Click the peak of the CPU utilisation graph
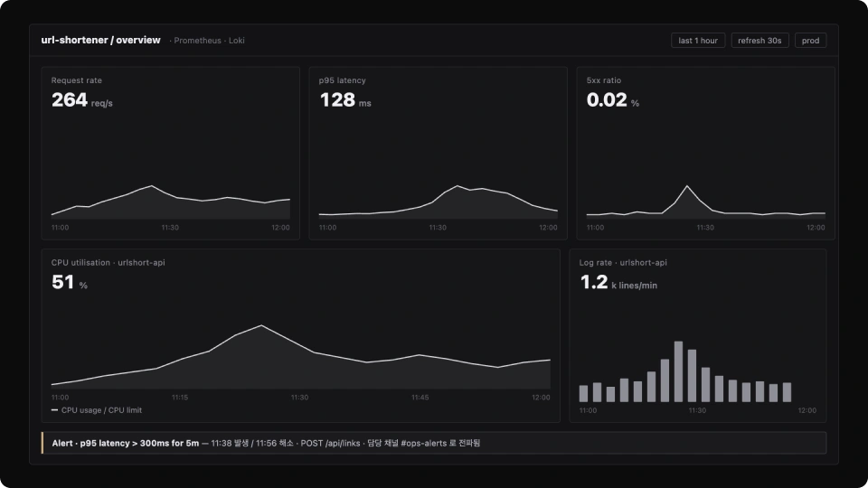Viewport: 868px width, 488px height. coord(261,325)
